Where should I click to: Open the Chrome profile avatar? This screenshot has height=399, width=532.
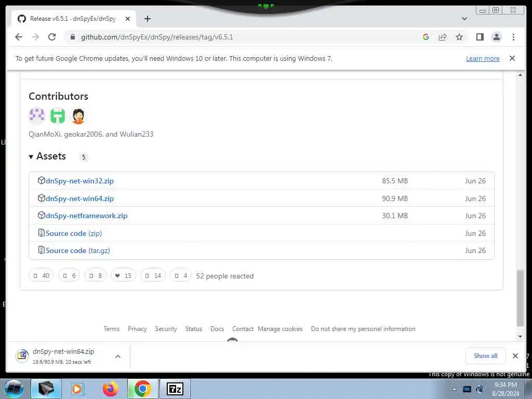(x=496, y=37)
